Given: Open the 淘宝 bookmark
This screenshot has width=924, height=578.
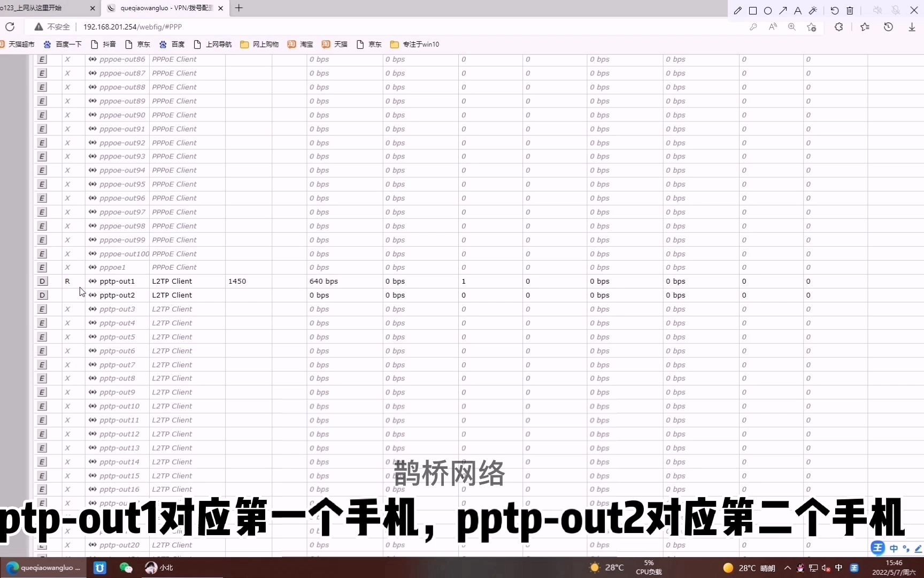Looking at the screenshot, I should point(301,44).
